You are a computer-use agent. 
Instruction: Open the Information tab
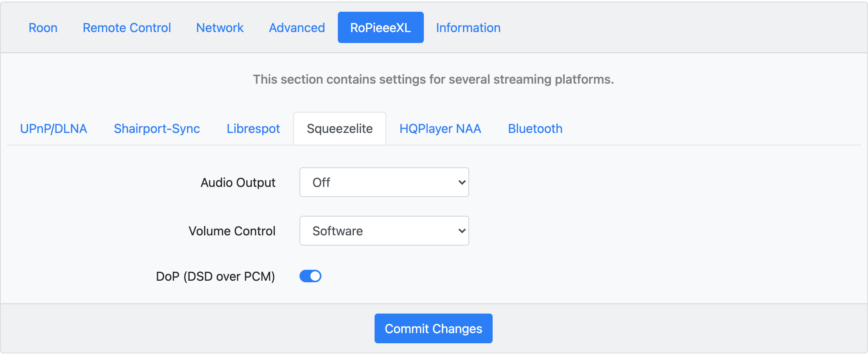point(468,28)
